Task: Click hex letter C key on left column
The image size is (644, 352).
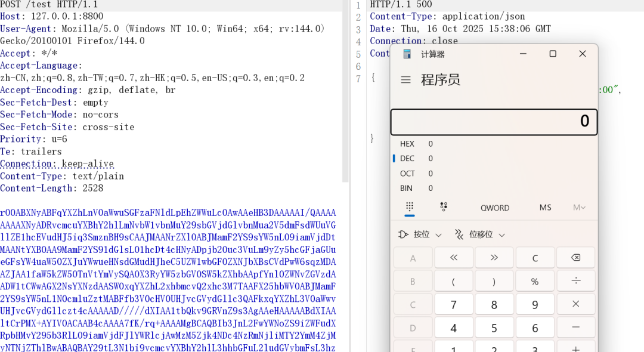Action: (x=413, y=304)
